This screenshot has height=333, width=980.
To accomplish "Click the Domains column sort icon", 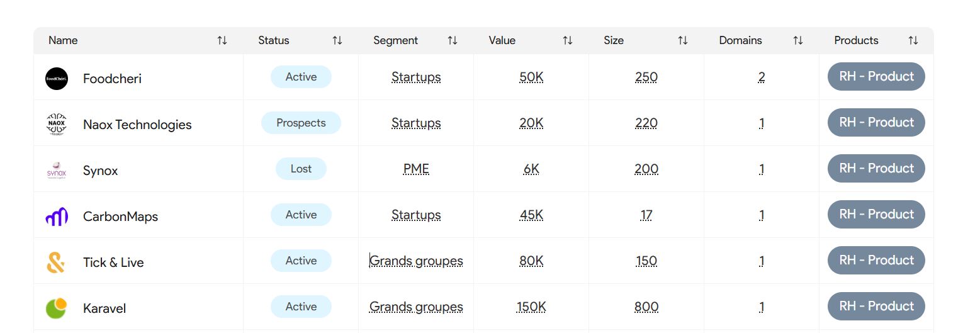I will 798,40.
